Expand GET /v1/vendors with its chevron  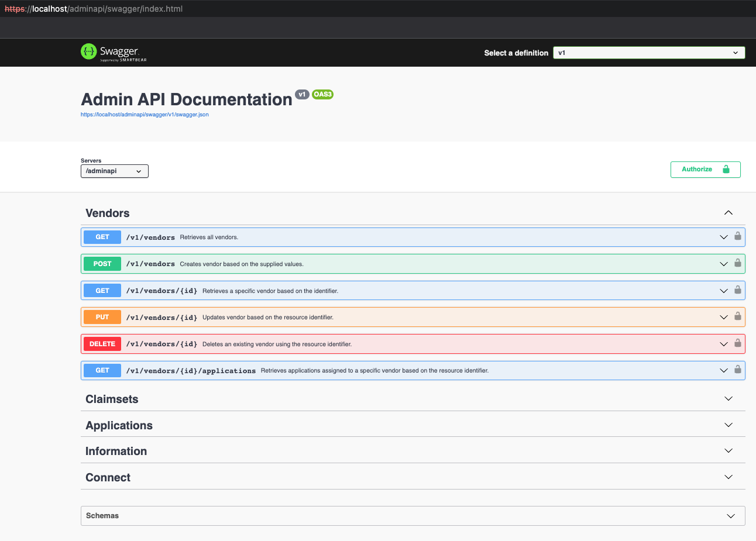tap(724, 237)
